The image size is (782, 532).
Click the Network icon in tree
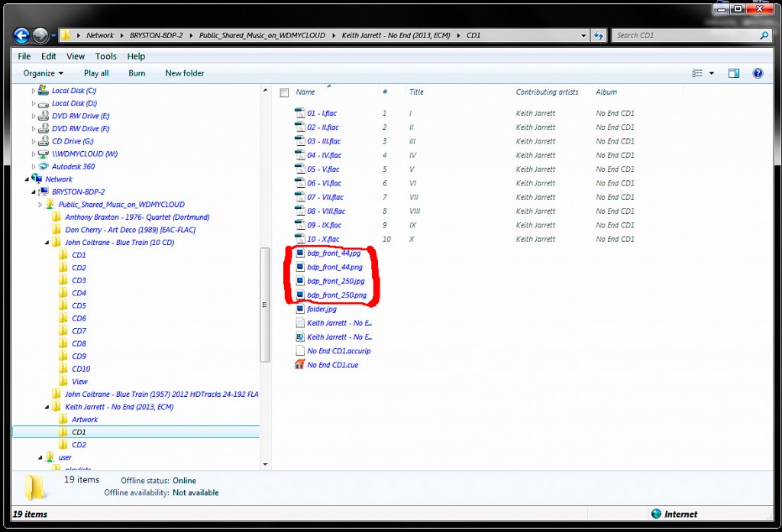pos(37,179)
